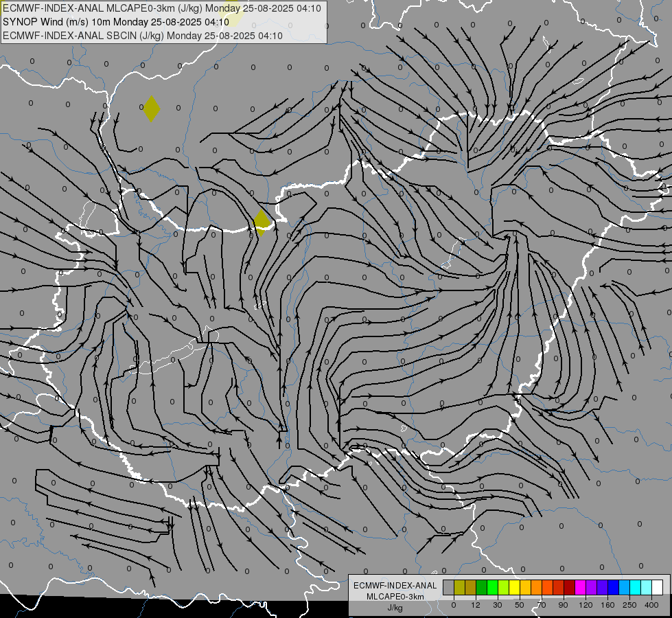The height and width of the screenshot is (618, 672).
Task: Click the legend title ECMWF-INDEX-ANAL
Action: pyautogui.click(x=395, y=586)
